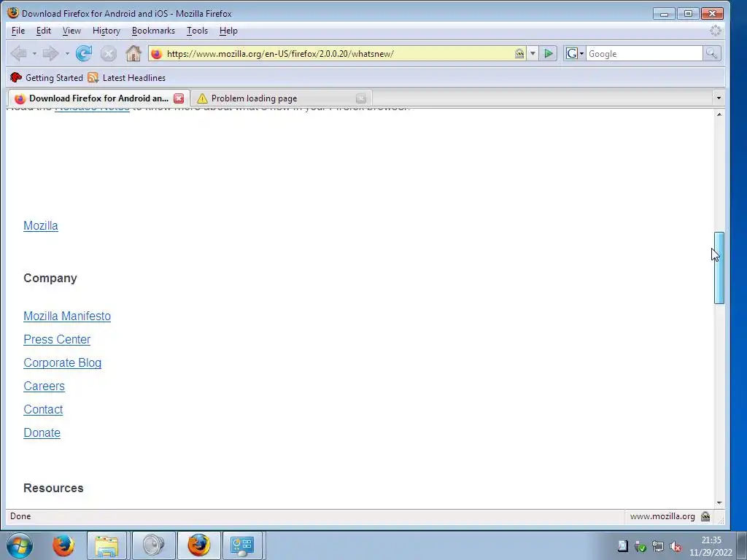747x560 pixels.
Task: Open the list all tabs dropdown
Action: coord(719,98)
